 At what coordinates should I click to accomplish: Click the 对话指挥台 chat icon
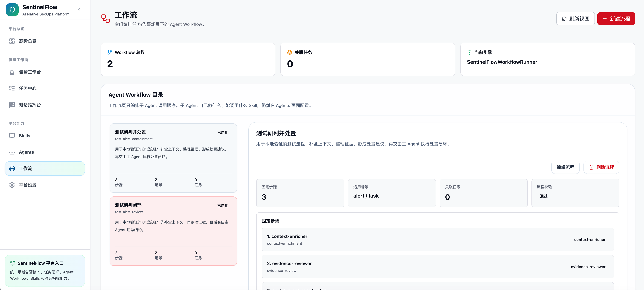click(x=12, y=105)
